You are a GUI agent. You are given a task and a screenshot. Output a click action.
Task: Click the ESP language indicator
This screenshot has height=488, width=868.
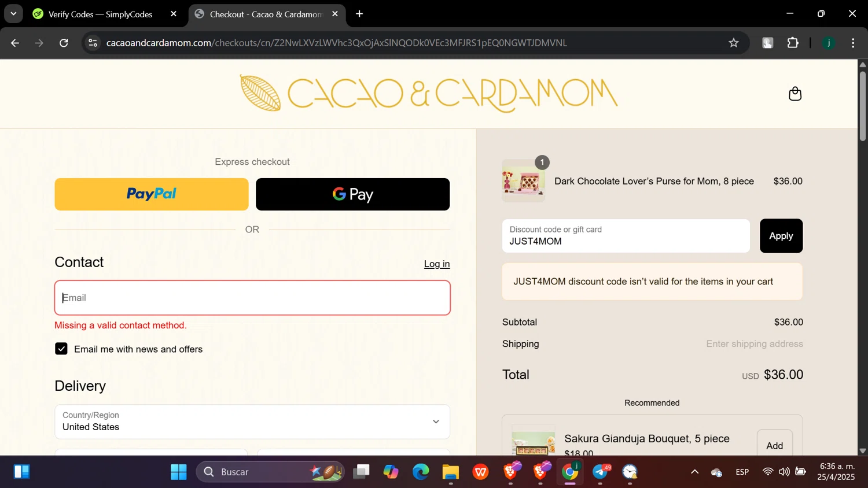click(742, 472)
